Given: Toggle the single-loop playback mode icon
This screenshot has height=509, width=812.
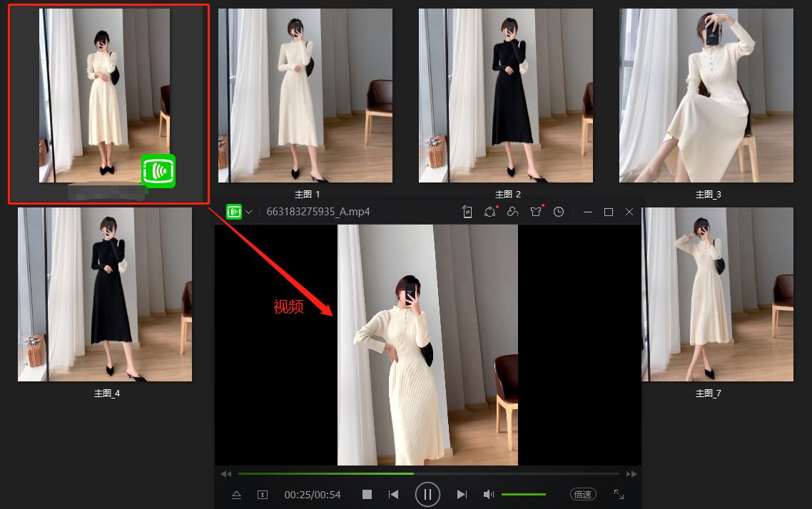Looking at the screenshot, I should [x=263, y=495].
